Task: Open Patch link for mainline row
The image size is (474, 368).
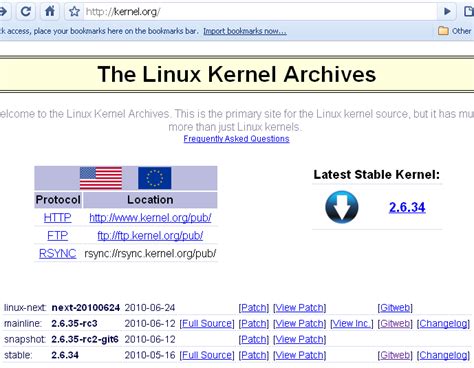Action: pyautogui.click(x=254, y=323)
